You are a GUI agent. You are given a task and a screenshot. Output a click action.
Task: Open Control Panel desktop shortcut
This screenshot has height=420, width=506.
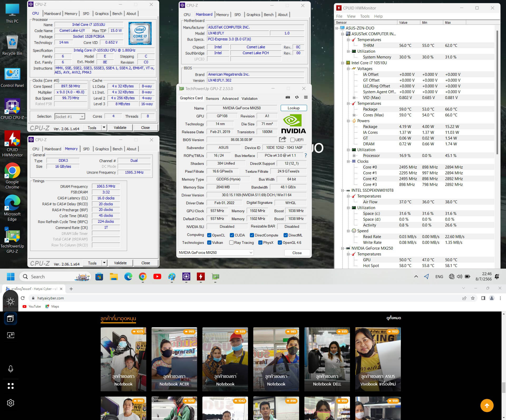tap(12, 77)
